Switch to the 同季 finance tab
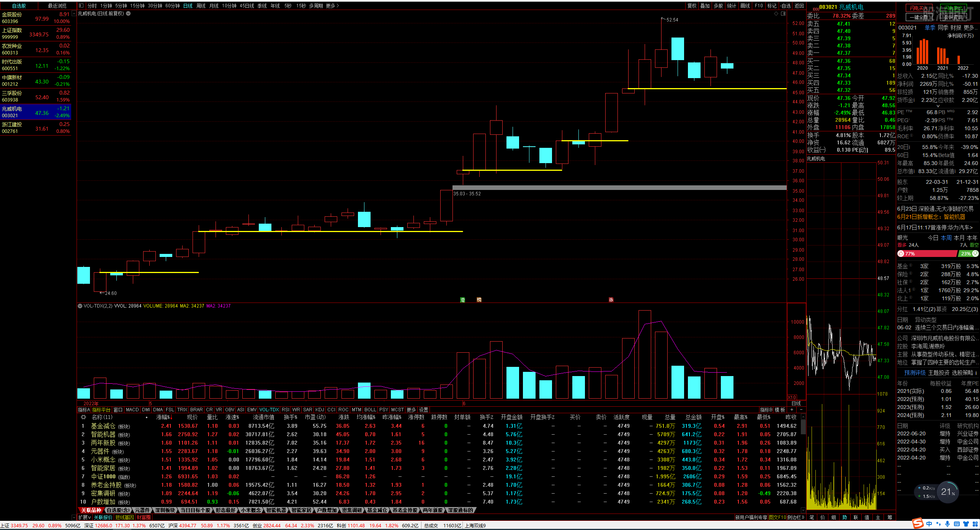Image resolution: width=980 pixels, height=530 pixels. [x=943, y=28]
